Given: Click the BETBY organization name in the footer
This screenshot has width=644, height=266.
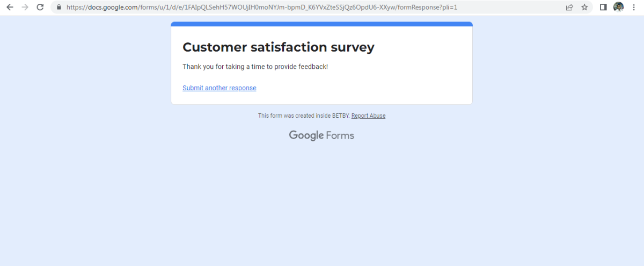Looking at the screenshot, I should (x=340, y=116).
